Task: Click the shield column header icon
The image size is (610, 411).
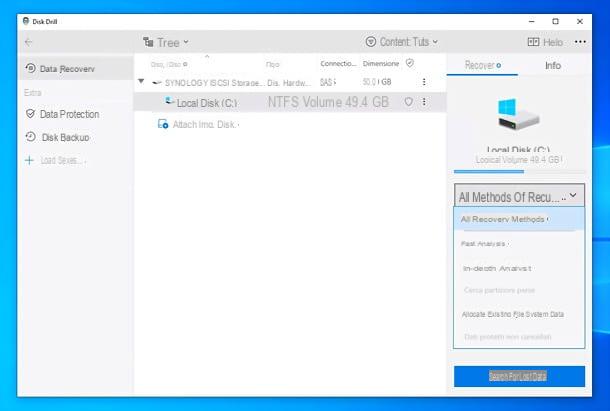Action: pyautogui.click(x=410, y=63)
